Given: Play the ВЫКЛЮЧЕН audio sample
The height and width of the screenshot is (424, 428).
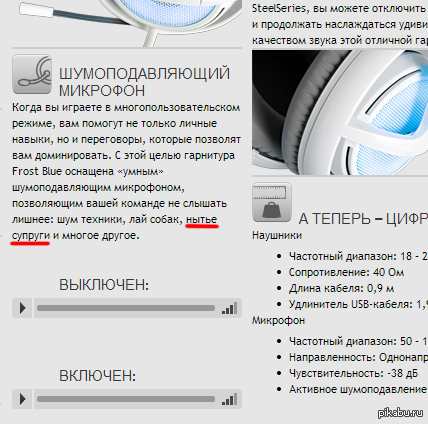Looking at the screenshot, I should (x=22, y=308).
